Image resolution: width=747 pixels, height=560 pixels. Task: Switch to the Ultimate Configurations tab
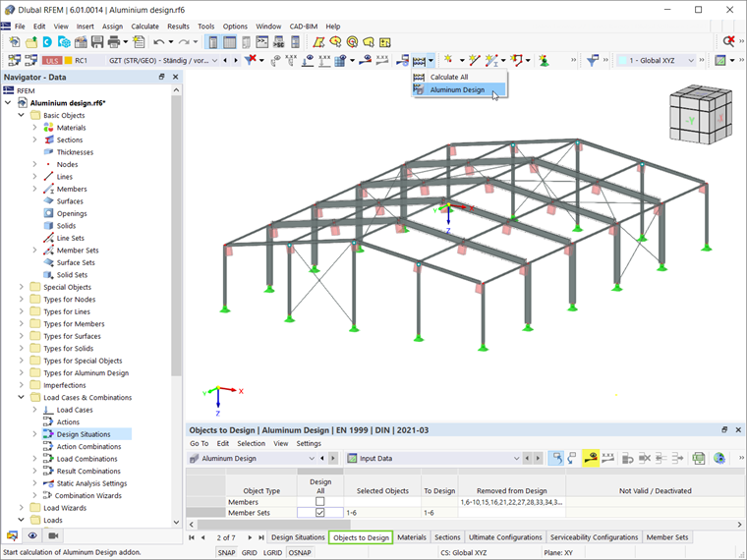tap(505, 537)
